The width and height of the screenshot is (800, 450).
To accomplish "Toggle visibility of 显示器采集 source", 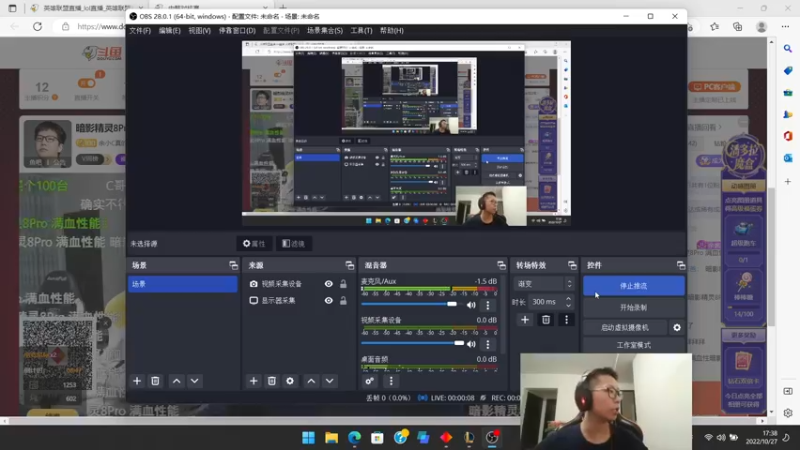I will click(329, 301).
